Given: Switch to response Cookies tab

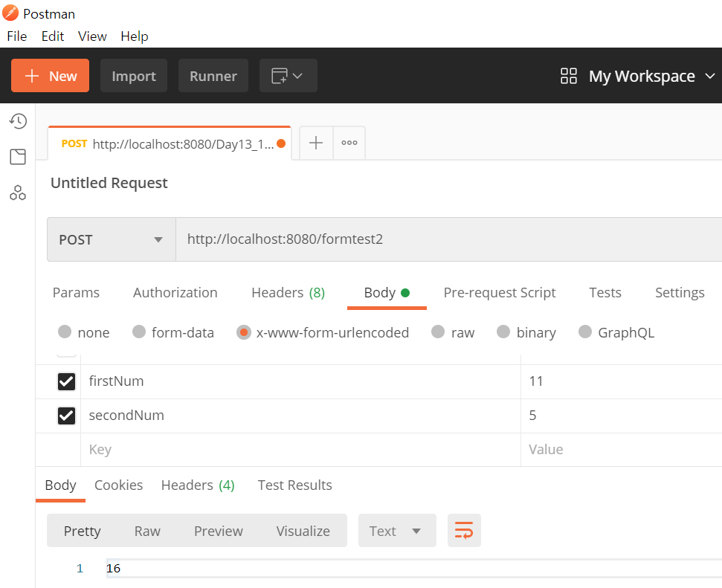Looking at the screenshot, I should (x=118, y=485).
